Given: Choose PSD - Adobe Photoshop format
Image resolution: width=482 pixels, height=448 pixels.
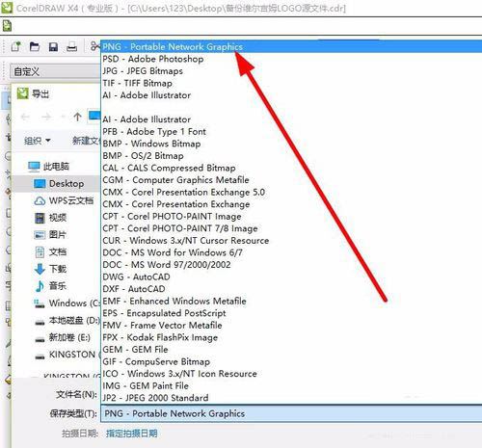Looking at the screenshot, I should pos(153,59).
